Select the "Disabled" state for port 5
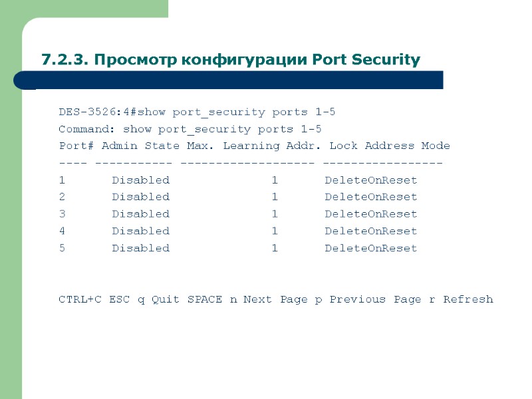 (x=140, y=249)
